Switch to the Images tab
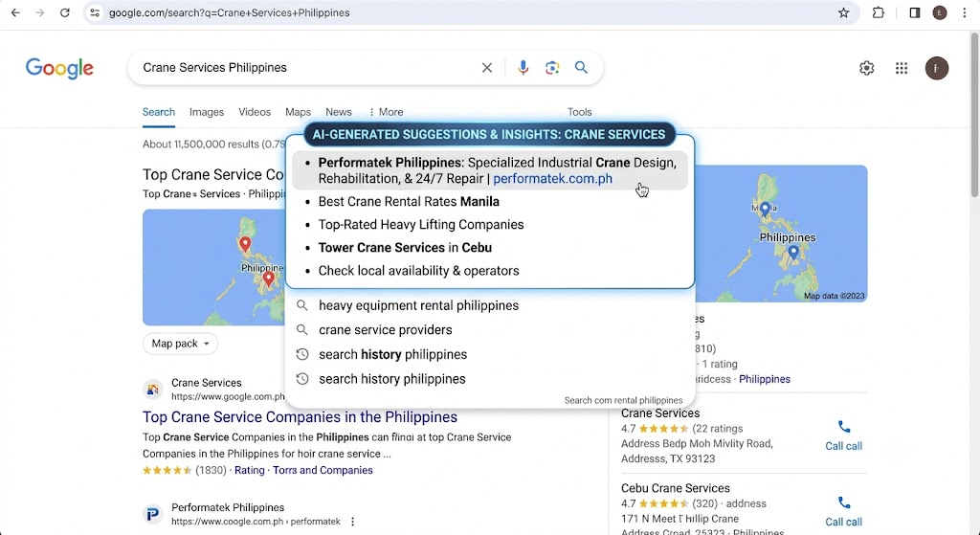The height and width of the screenshot is (535, 980). [x=207, y=112]
